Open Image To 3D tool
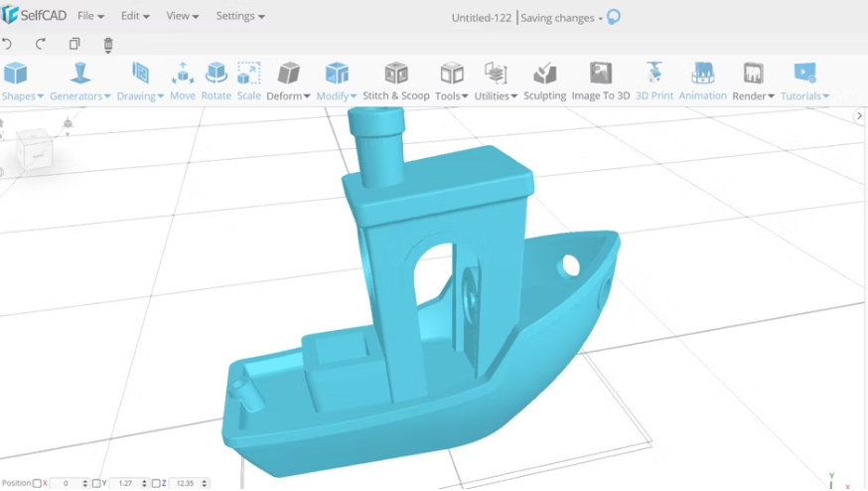Viewport: 868px width, 491px height. pos(601,82)
